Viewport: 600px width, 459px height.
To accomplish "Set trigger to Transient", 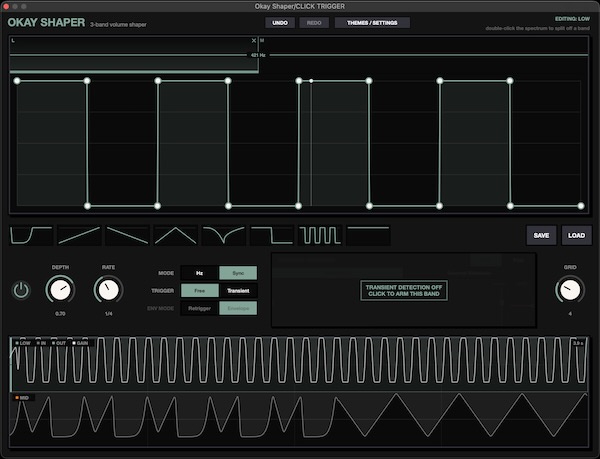I will click(x=238, y=291).
